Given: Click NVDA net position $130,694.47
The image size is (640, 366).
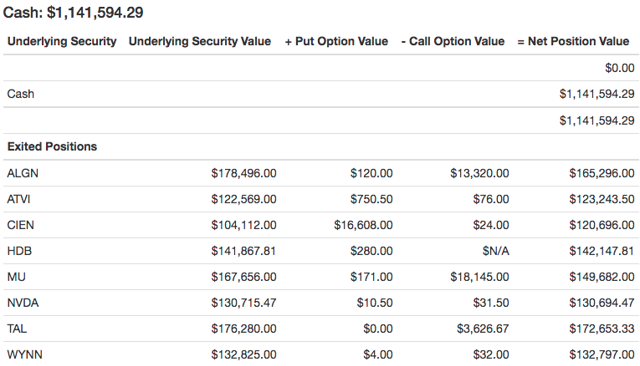Looking at the screenshot, I should (602, 303).
